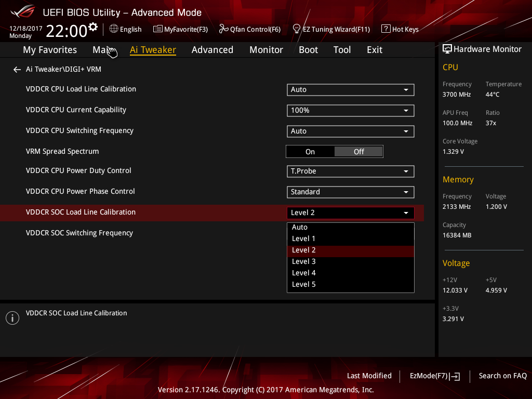532x399 pixels.
Task: Click Ai Tweaker\DIGI+ VRM breadcrumb
Action: click(x=63, y=69)
